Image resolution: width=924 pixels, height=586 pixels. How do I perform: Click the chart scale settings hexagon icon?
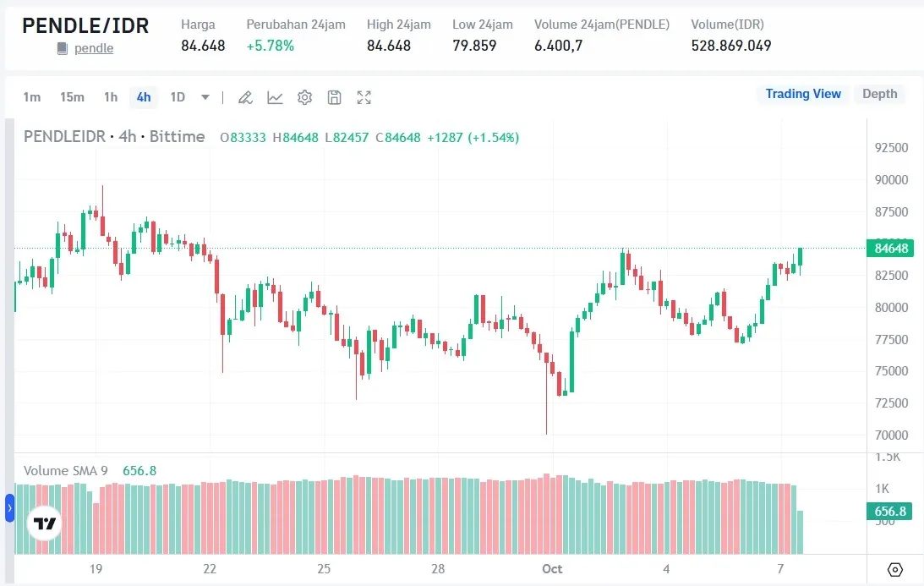pos(895,569)
